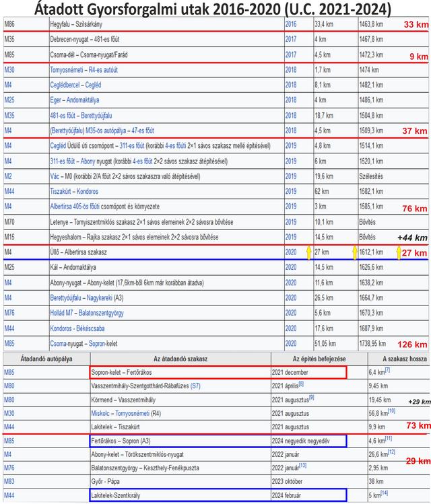Open the M76 link in Hollád M7 row
The height and width of the screenshot is (504, 431).
(9, 313)
